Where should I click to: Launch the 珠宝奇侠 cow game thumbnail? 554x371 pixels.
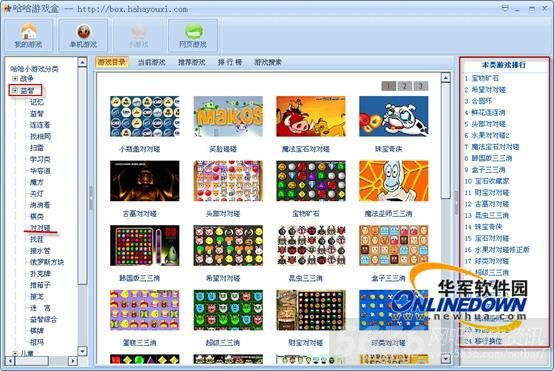pyautogui.click(x=394, y=116)
